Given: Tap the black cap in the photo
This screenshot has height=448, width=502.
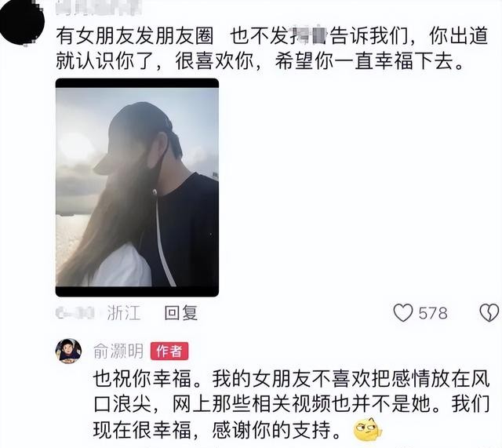Looking at the screenshot, I should click(x=138, y=134).
